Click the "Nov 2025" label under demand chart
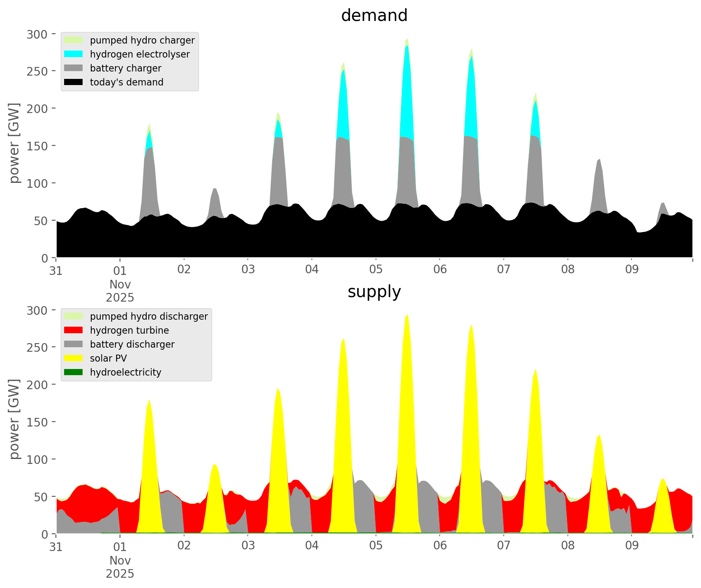 tap(120, 291)
